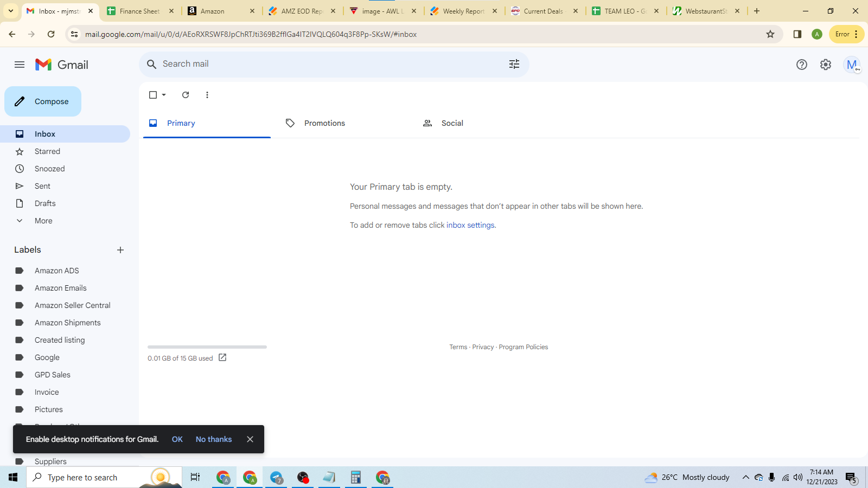Open the Terms link
This screenshot has height=488, width=868.
(458, 347)
